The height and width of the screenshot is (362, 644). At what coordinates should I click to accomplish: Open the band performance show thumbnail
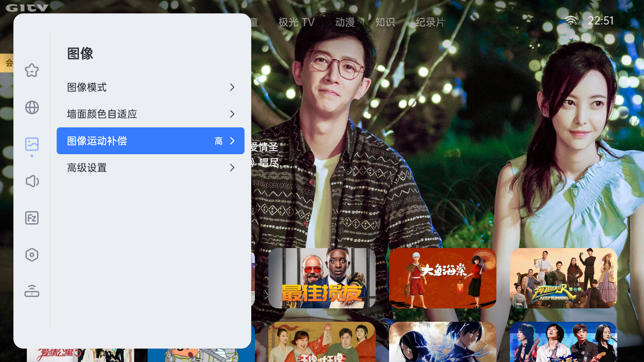click(563, 342)
